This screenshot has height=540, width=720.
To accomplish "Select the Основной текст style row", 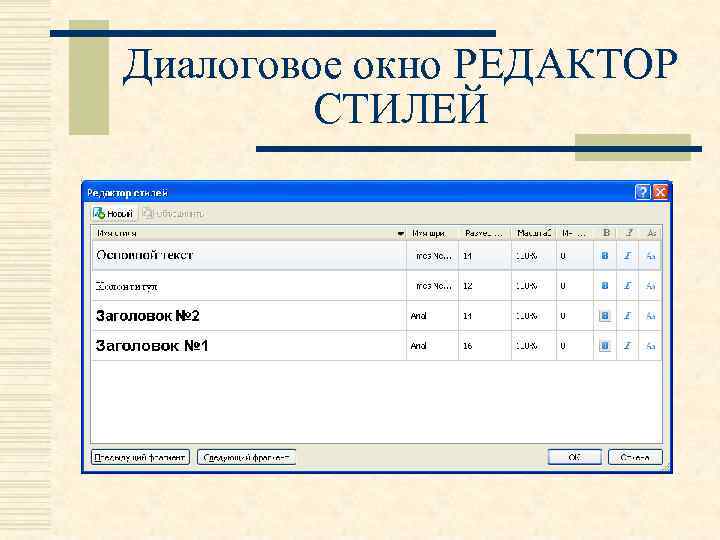I will click(x=377, y=255).
